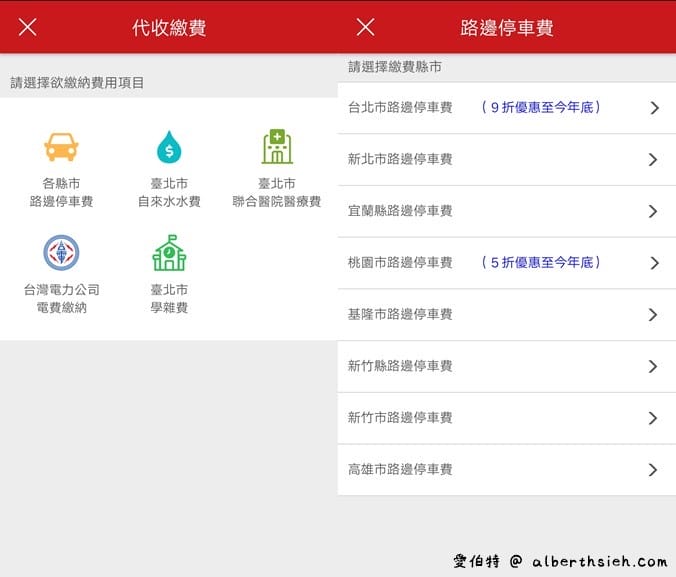Image resolution: width=676 pixels, height=577 pixels.
Task: Open 基隆市路邊停車費 row
Action: (x=507, y=315)
